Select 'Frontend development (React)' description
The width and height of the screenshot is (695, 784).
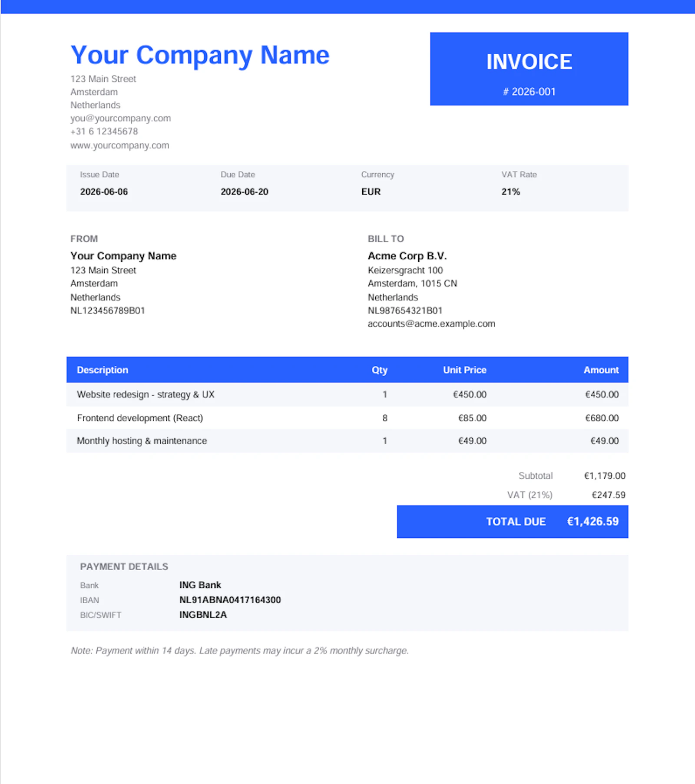[139, 418]
